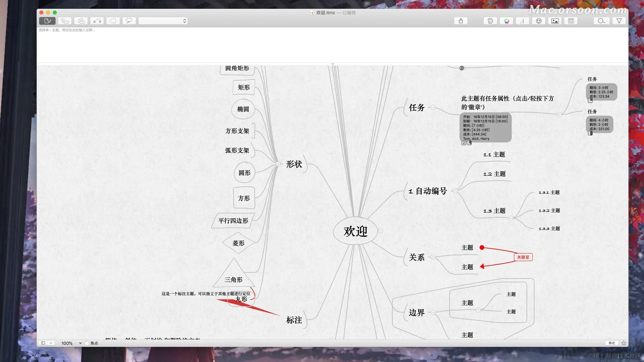Add a sibling topic via toolbar
This screenshot has width=644, height=362.
[x=81, y=21]
